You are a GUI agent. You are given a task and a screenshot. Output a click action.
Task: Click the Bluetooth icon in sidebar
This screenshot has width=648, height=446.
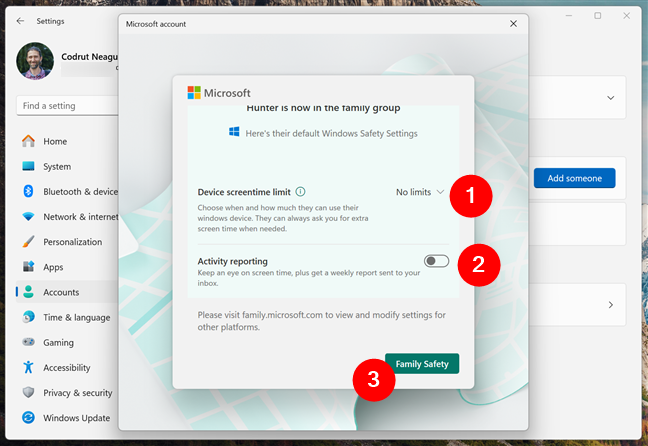click(28, 191)
